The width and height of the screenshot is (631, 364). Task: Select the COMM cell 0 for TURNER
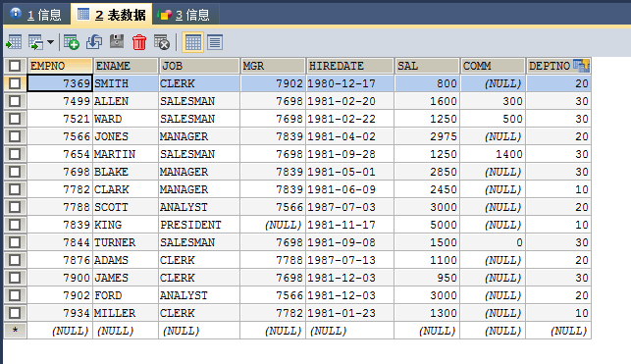(x=493, y=242)
